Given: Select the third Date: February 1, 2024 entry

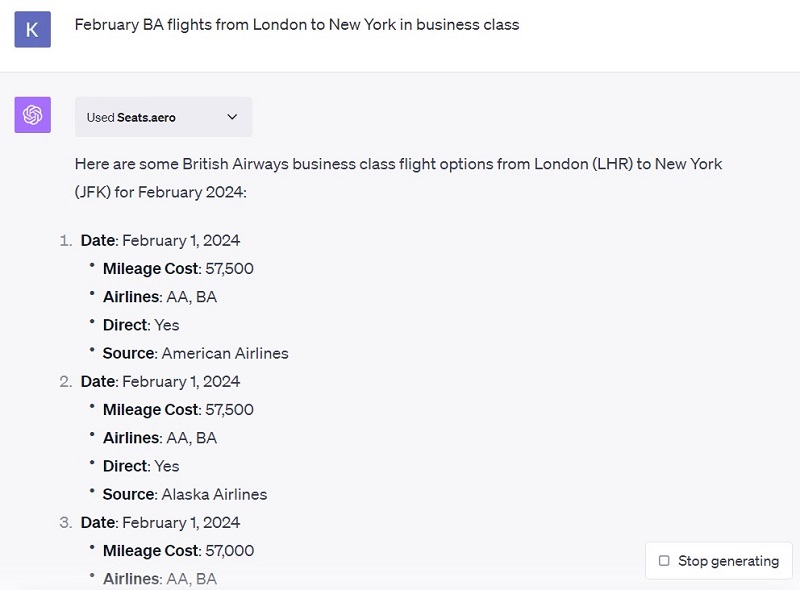Looking at the screenshot, I should pyautogui.click(x=160, y=522).
